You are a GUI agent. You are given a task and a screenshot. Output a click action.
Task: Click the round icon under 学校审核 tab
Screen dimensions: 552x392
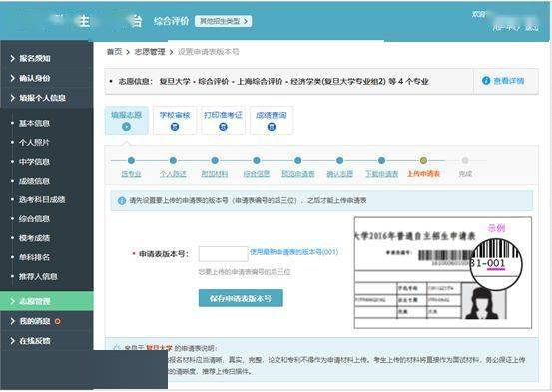[x=175, y=127]
